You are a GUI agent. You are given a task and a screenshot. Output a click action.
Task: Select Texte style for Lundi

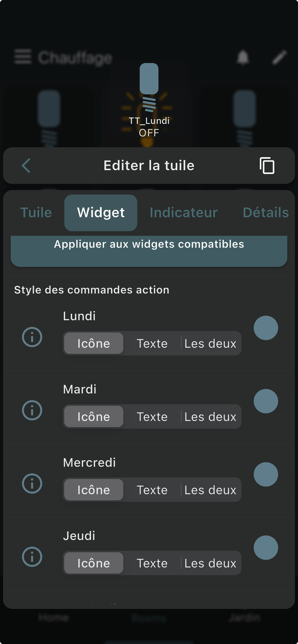(152, 343)
